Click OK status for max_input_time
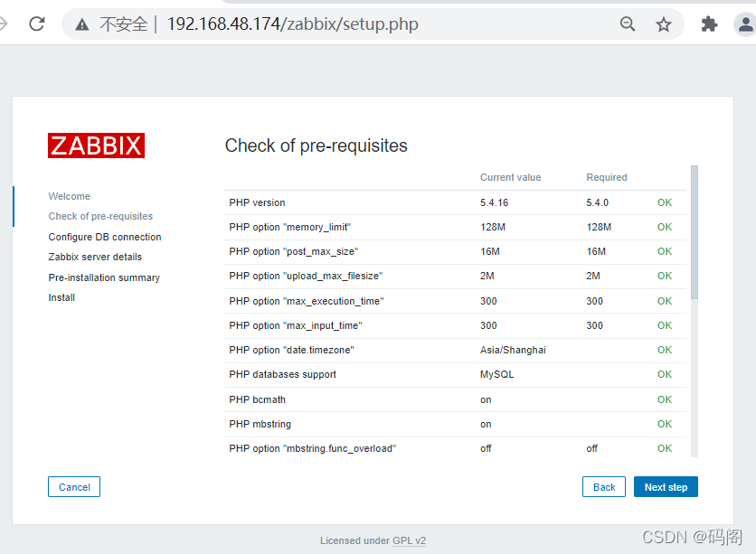The image size is (756, 554). coord(665,325)
